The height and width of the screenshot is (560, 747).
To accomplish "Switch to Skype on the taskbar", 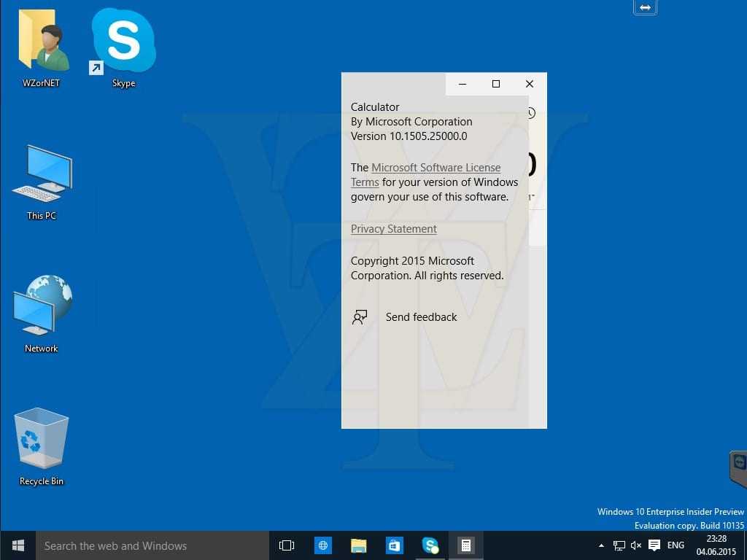I will click(430, 545).
